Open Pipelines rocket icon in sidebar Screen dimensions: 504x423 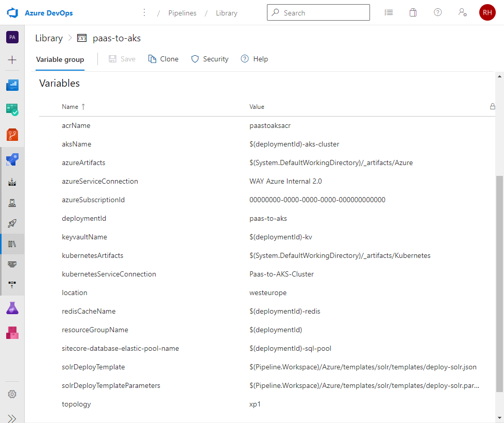pos(12,159)
